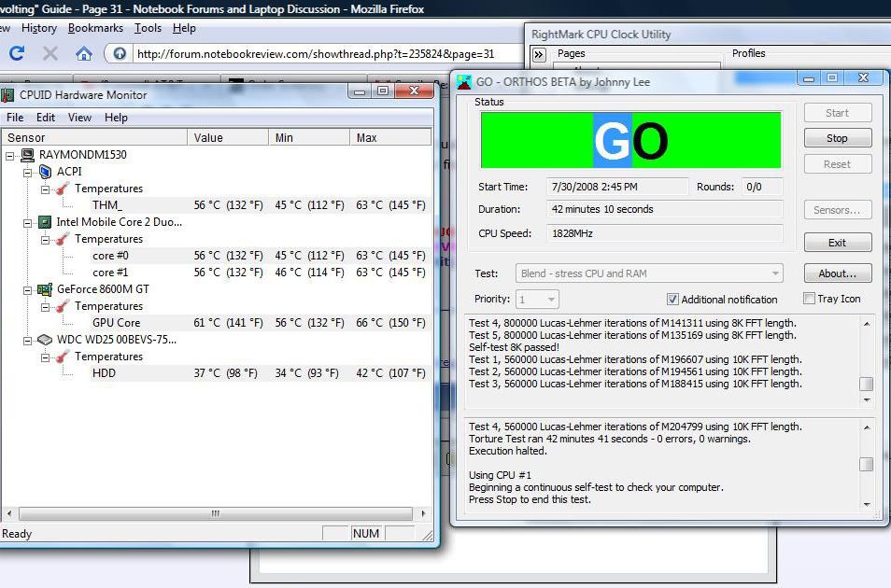Click thermometer icon under ACPI Temperatures
The width and height of the screenshot is (891, 588).
click(x=63, y=189)
